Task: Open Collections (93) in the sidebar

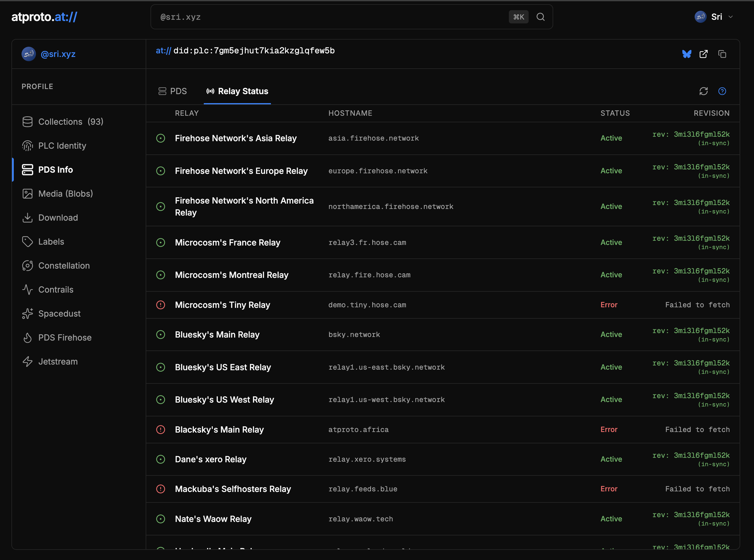Action: coord(70,122)
